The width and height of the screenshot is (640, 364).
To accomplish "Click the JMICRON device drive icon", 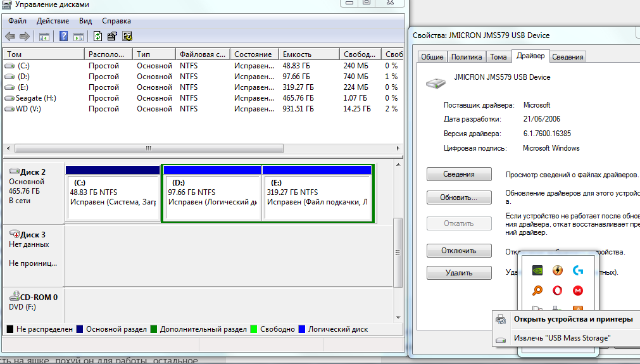I will [436, 82].
